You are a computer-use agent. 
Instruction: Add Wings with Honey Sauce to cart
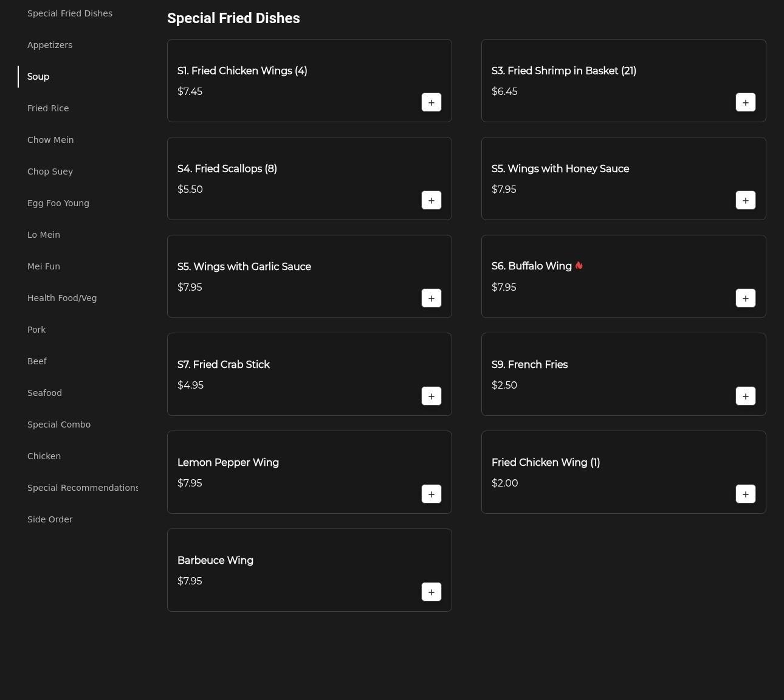pos(745,200)
